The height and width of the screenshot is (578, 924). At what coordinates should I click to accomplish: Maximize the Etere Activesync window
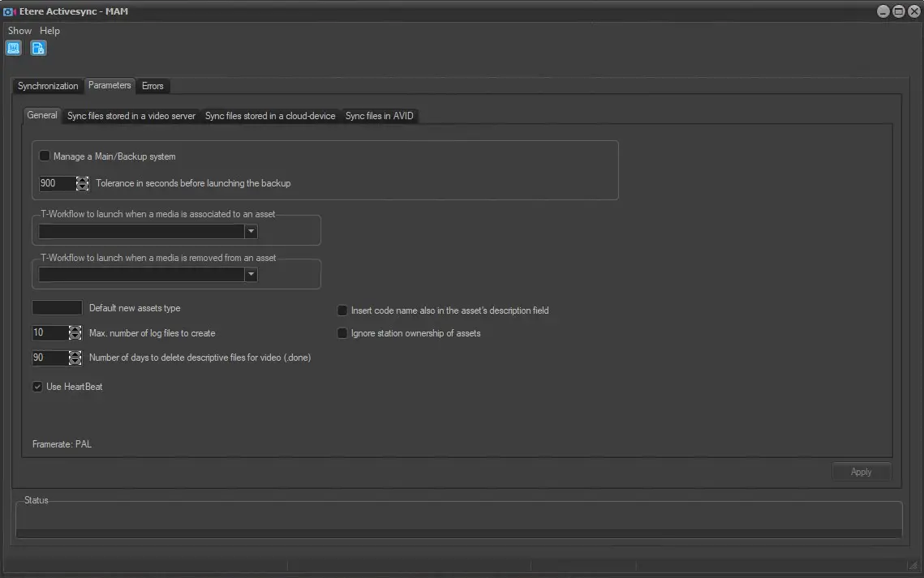(x=898, y=11)
